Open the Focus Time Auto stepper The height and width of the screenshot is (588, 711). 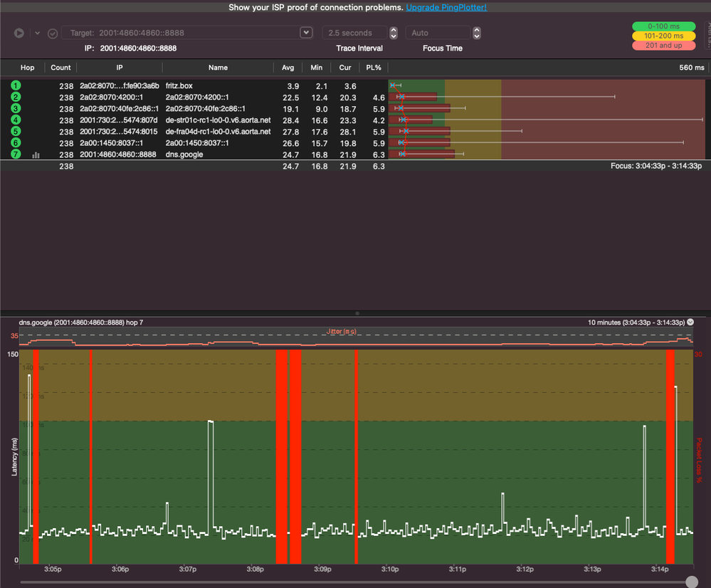[x=477, y=33]
